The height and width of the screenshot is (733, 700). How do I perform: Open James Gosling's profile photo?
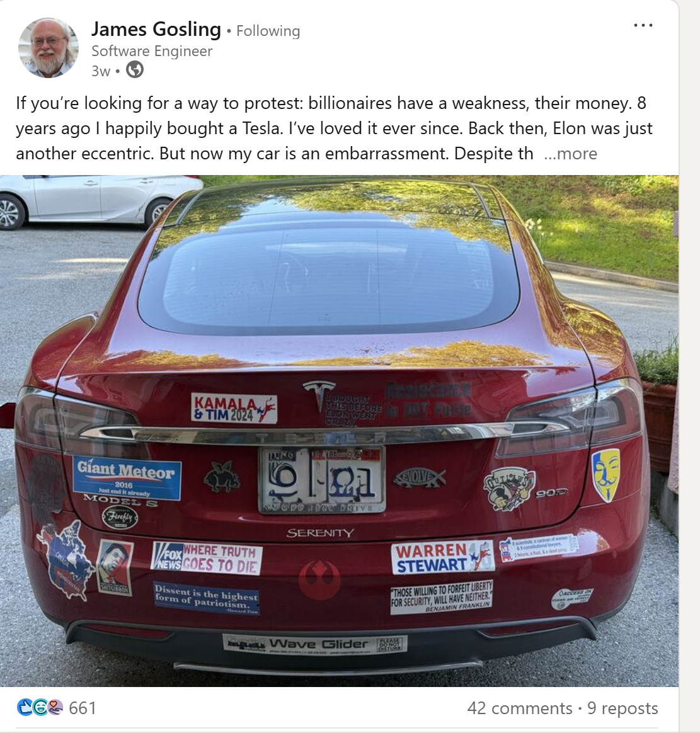[x=48, y=48]
